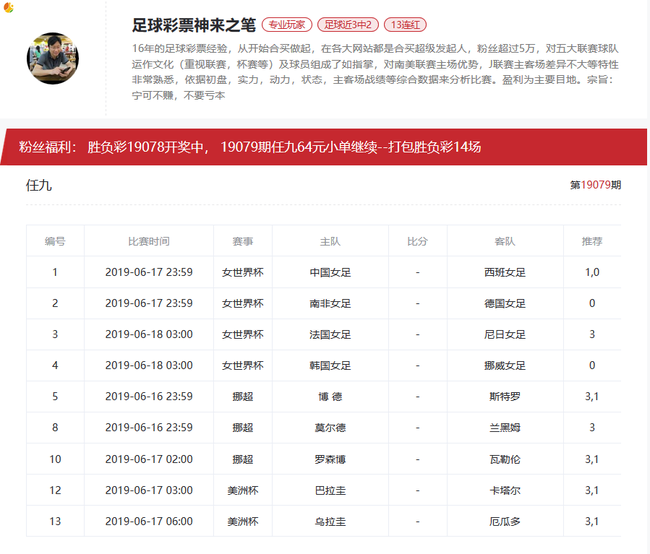This screenshot has height=554, width=650.
Task: Click match number 12 cell
Action: [x=55, y=491]
